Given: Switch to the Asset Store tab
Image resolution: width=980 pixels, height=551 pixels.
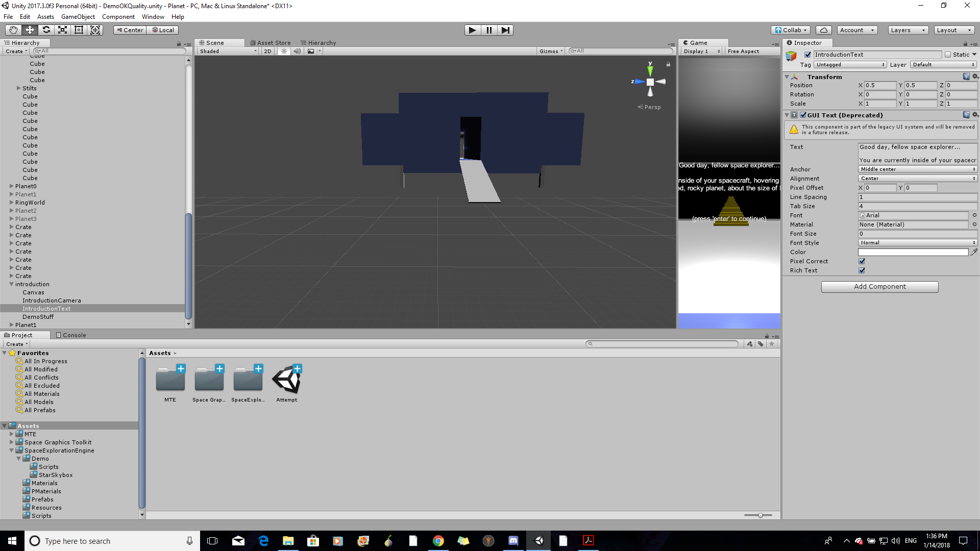Looking at the screenshot, I should coord(270,43).
